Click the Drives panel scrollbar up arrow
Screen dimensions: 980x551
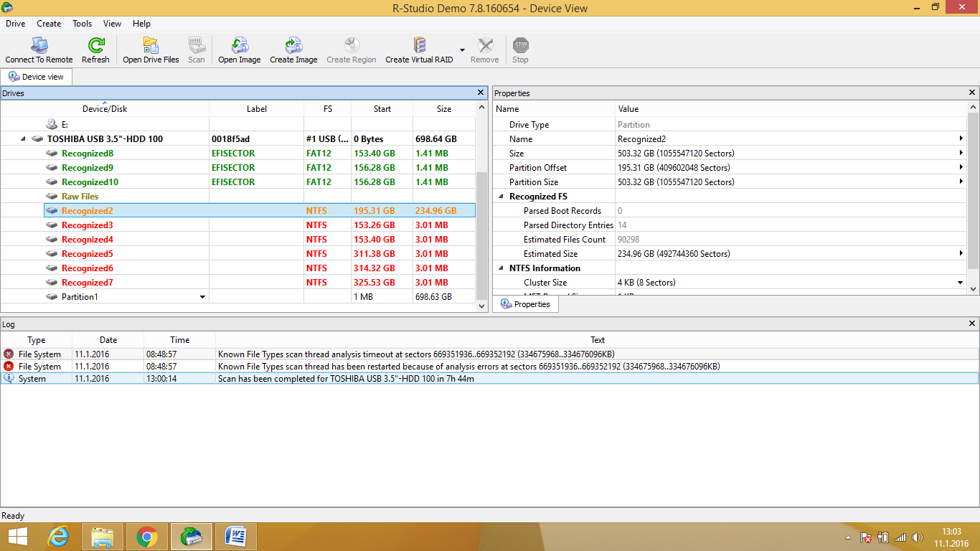click(x=481, y=107)
